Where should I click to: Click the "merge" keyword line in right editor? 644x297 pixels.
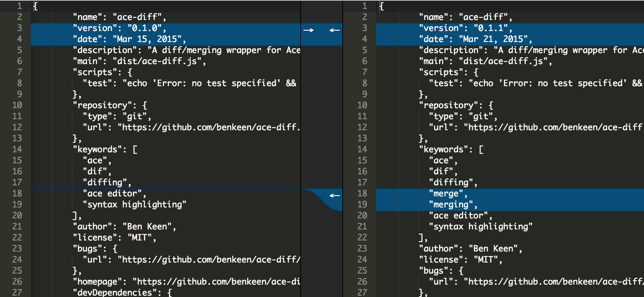[x=448, y=194]
